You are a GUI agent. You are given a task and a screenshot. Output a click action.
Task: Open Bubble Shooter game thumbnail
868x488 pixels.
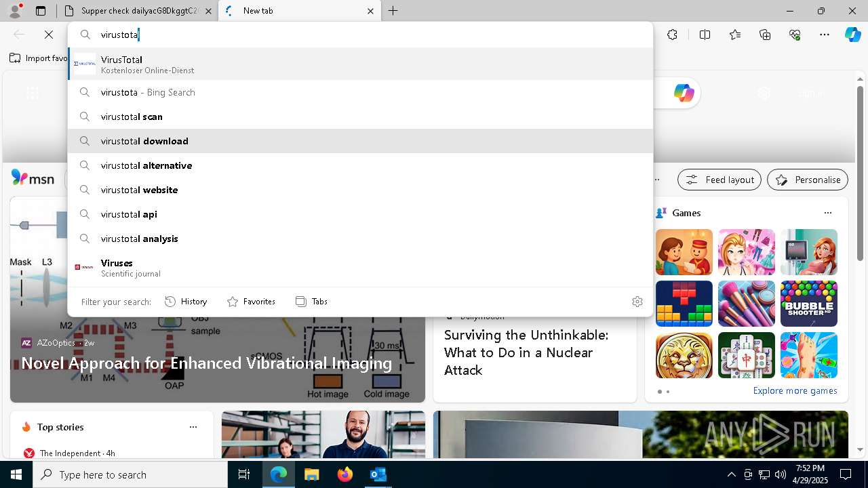point(808,304)
